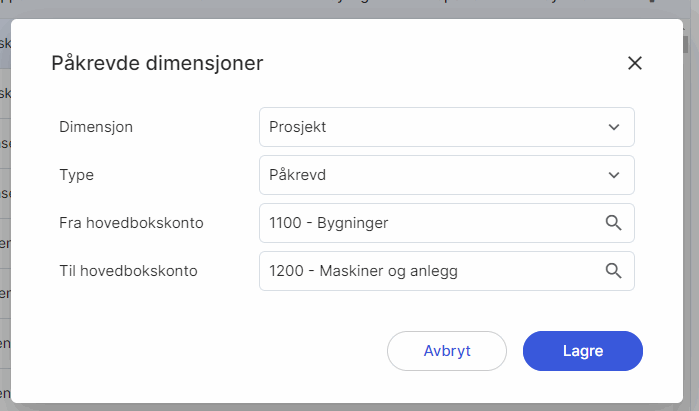699x411 pixels.
Task: Click the word Påkrevd in Type box
Action: tap(298, 175)
